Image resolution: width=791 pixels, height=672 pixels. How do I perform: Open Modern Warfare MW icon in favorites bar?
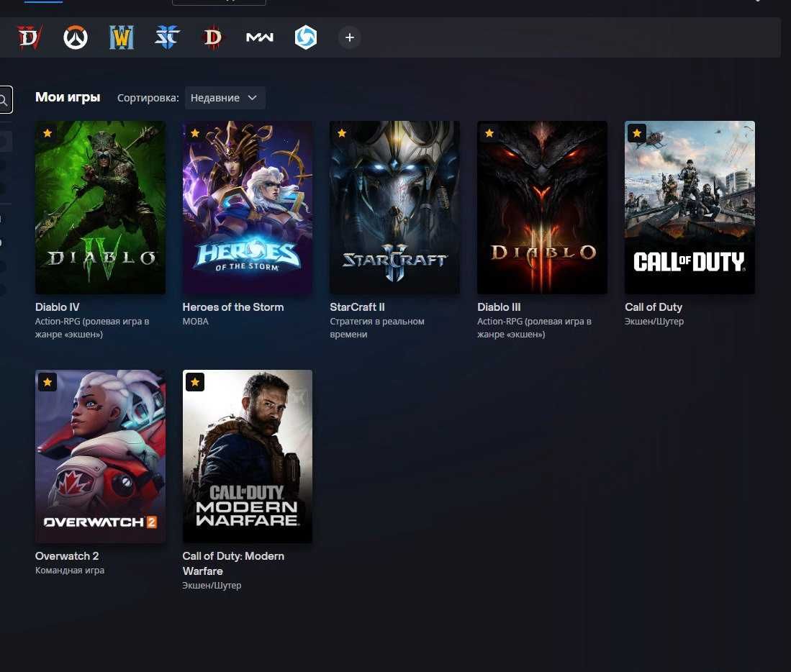click(x=259, y=37)
